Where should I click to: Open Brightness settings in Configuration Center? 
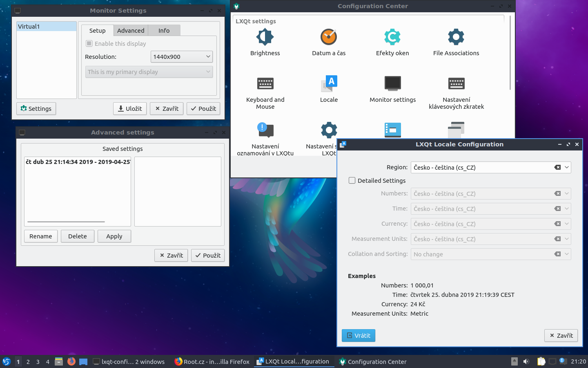265,37
